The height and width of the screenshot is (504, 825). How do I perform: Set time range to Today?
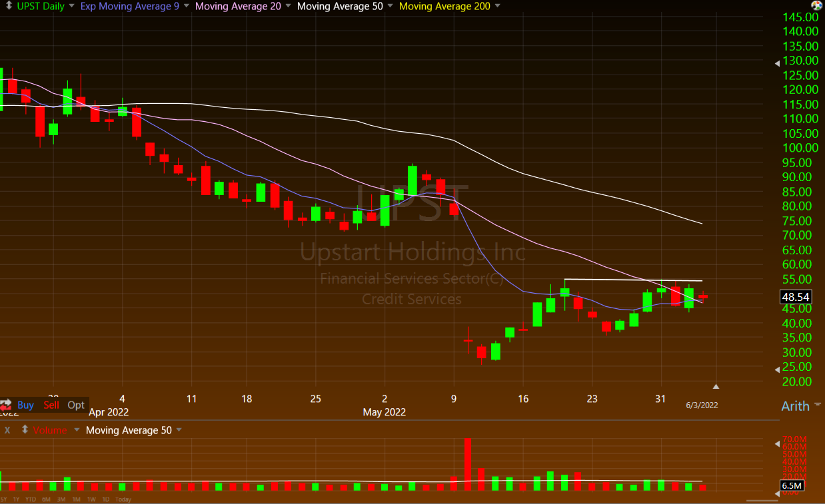pos(123,499)
